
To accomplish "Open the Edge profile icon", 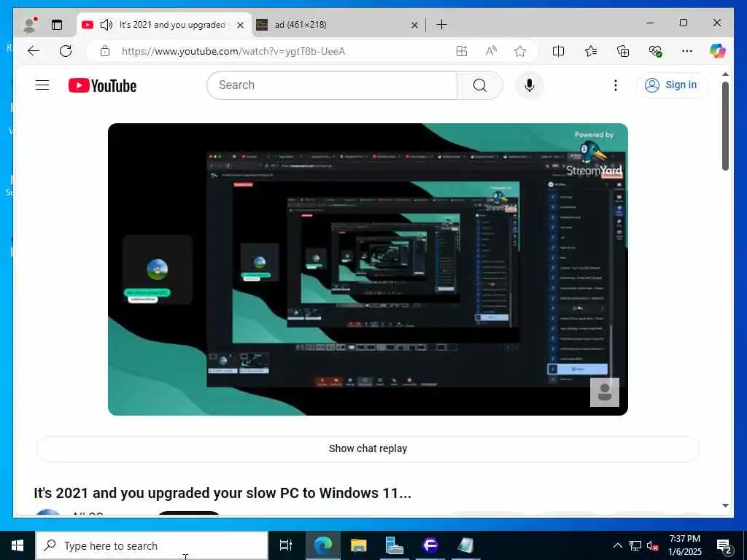I will pyautogui.click(x=30, y=25).
